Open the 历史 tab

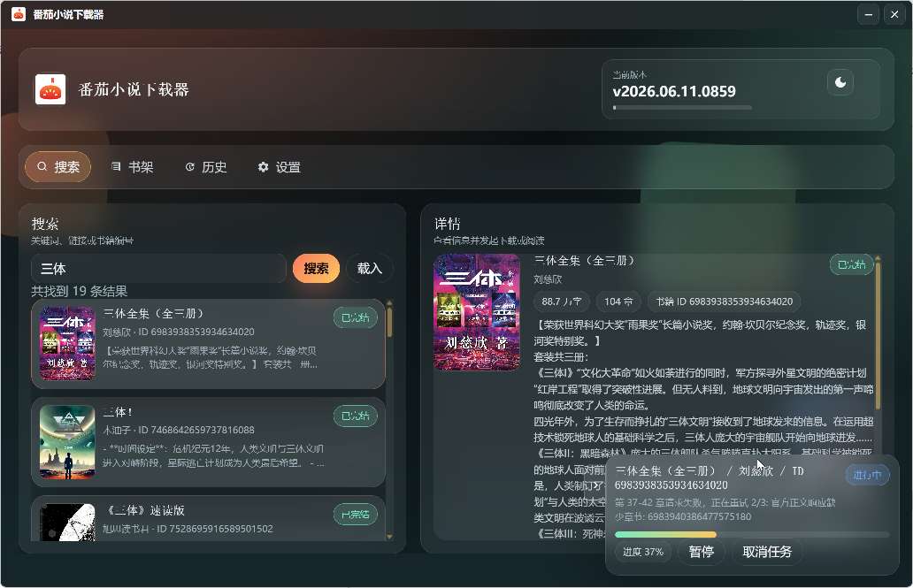click(206, 167)
